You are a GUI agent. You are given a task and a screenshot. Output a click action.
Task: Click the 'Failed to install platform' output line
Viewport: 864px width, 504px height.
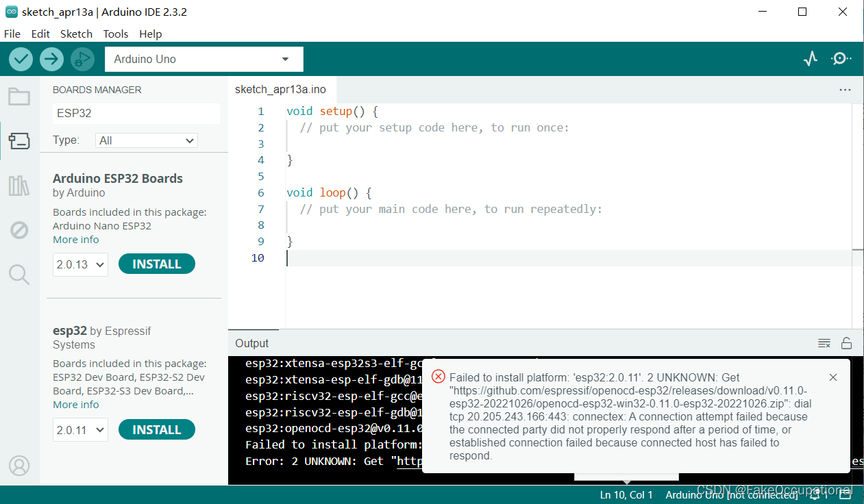[334, 444]
